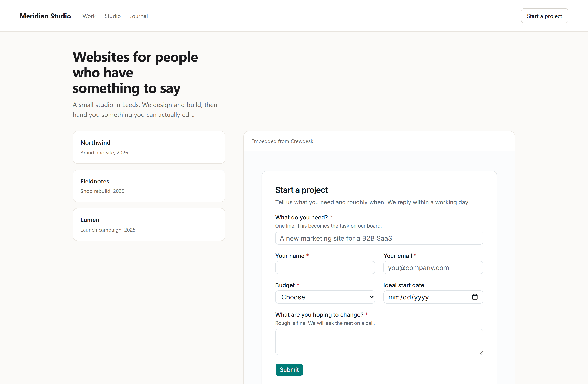Image resolution: width=588 pixels, height=384 pixels.
Task: Open the calendar picker icon in Ideal start date
Action: click(475, 297)
